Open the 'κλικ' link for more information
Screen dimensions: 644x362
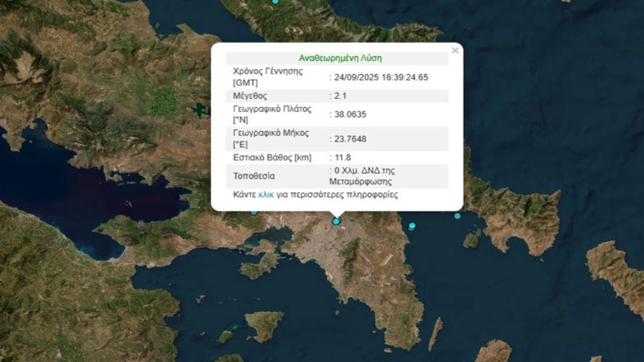pyautogui.click(x=266, y=195)
